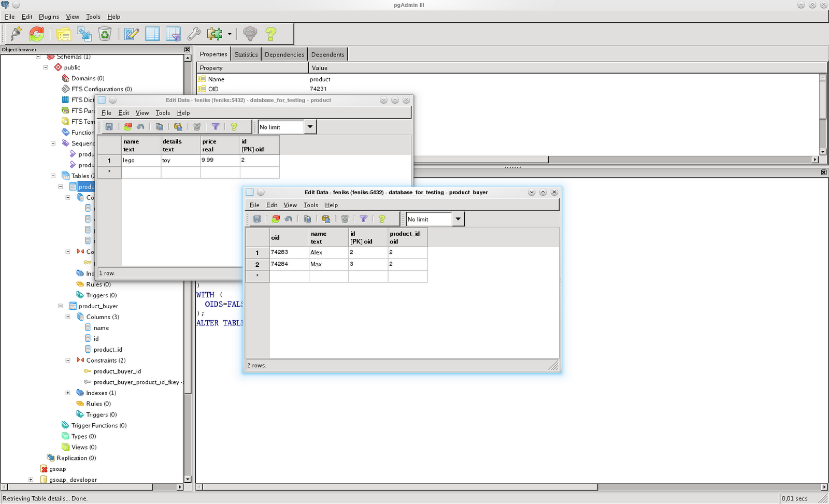Image resolution: width=829 pixels, height=504 pixels.
Task: Delete row icon in product_buyer window
Action: point(345,219)
